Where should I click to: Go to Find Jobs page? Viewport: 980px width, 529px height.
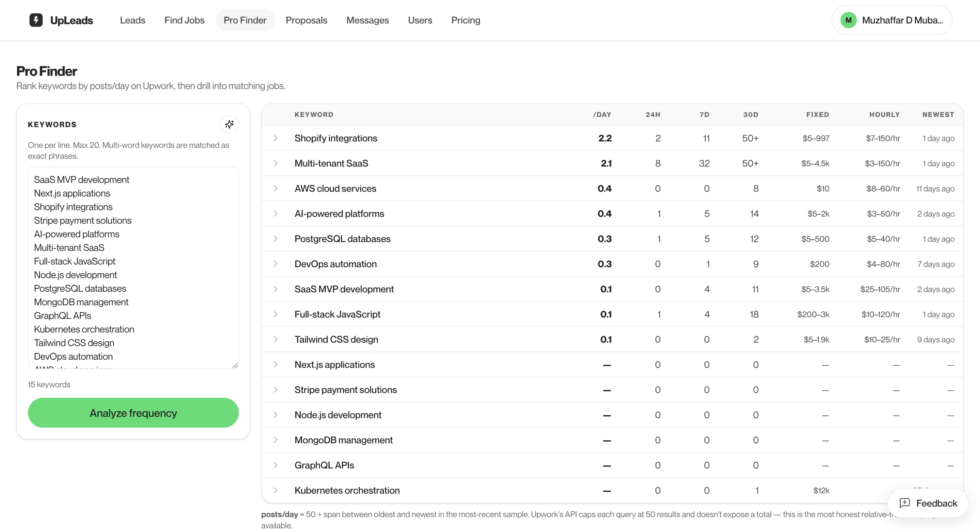tap(184, 20)
